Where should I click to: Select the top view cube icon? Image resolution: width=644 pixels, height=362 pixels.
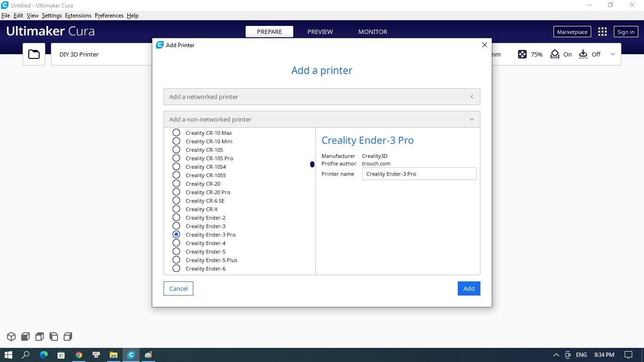click(x=40, y=337)
